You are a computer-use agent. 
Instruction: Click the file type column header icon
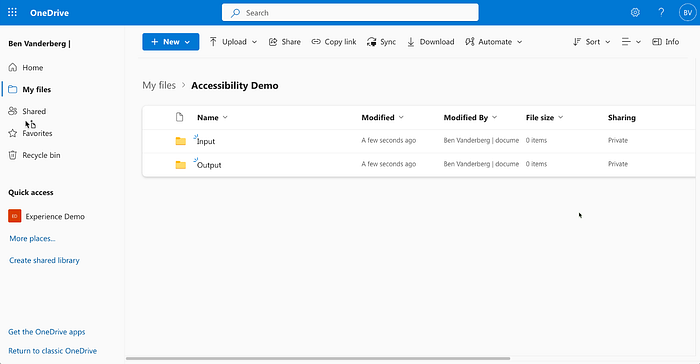click(179, 117)
